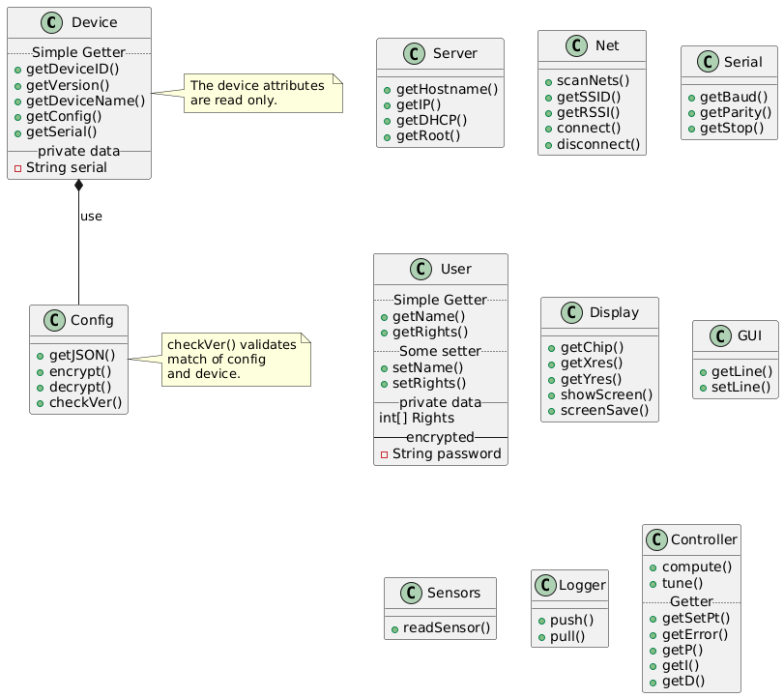Image resolution: width=784 pixels, height=698 pixels.
Task: Select pull() in Logger class
Action: point(567,636)
